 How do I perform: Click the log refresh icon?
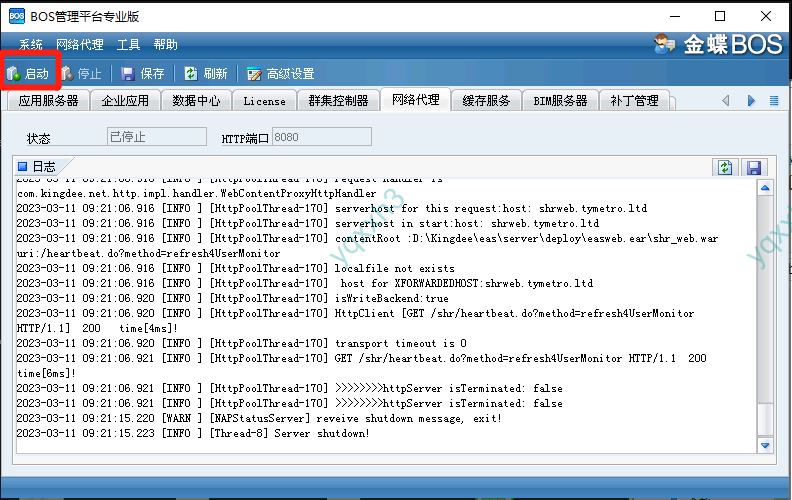click(725, 167)
